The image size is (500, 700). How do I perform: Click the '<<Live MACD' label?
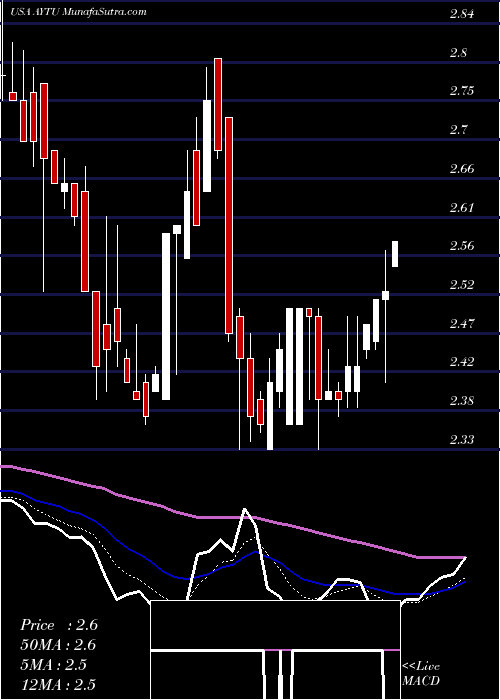(421, 674)
